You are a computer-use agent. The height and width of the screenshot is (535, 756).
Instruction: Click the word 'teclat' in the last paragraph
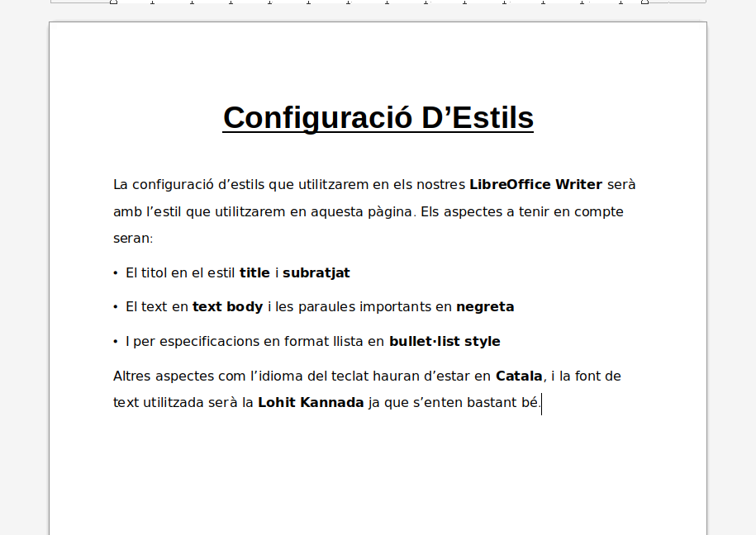(x=349, y=376)
